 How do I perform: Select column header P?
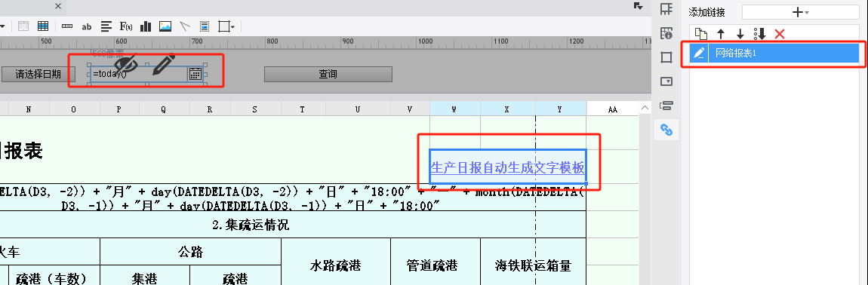tap(119, 109)
